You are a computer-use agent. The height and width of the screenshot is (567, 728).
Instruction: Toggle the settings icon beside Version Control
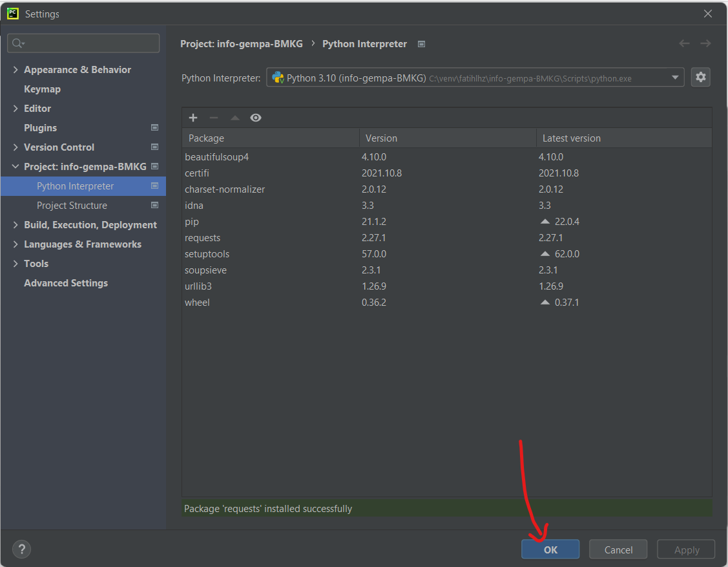[154, 147]
